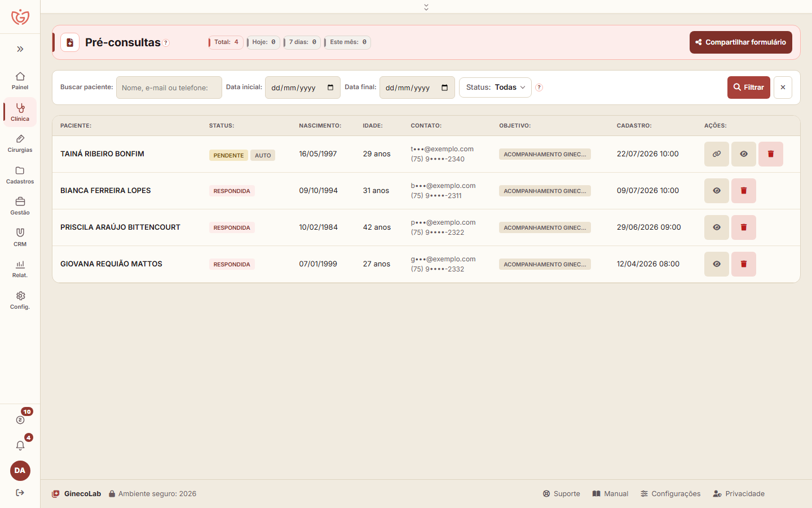The width and height of the screenshot is (812, 508).
Task: Open the CRM magnet icon
Action: pyautogui.click(x=20, y=238)
